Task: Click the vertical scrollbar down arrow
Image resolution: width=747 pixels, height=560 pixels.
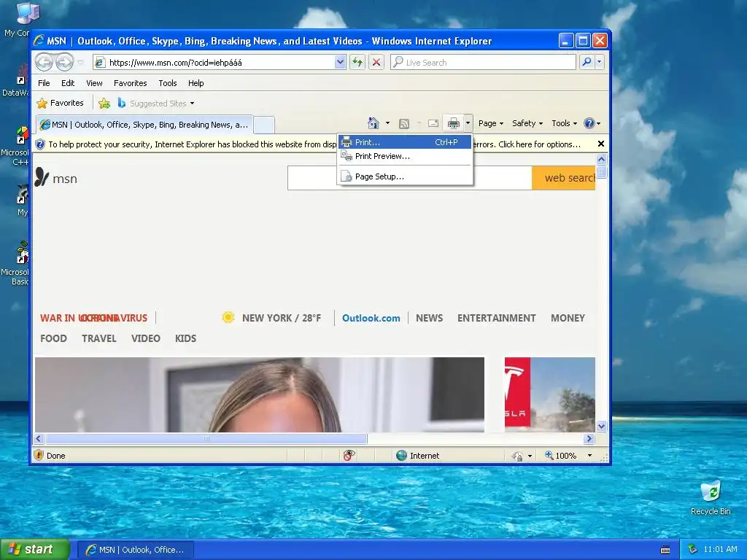Action: click(601, 426)
